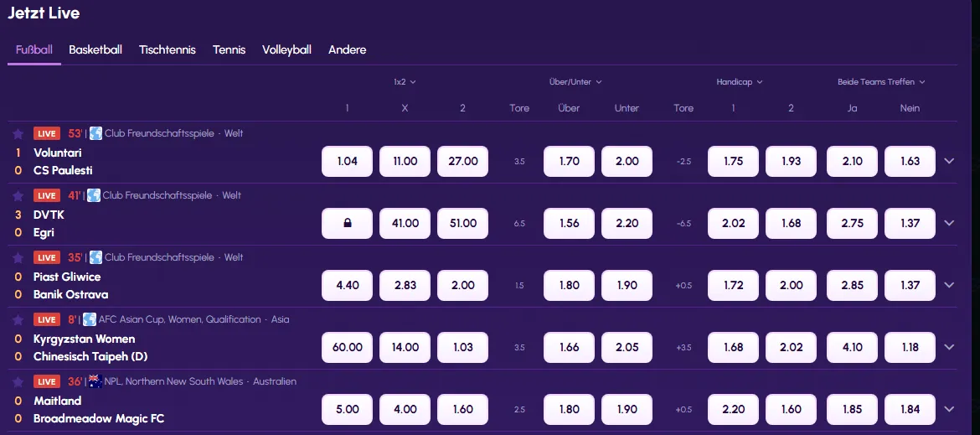Star the DVTK vs Egri match
Screen dimensions: 980x435
pos(18,195)
